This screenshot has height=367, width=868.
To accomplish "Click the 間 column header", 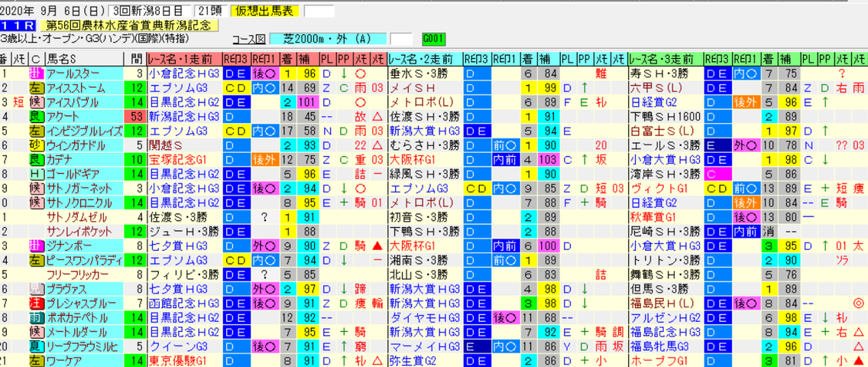I will click(x=135, y=59).
